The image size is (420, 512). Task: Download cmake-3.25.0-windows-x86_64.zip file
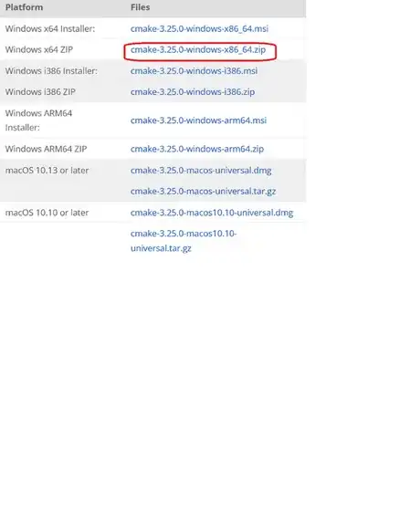(x=198, y=50)
